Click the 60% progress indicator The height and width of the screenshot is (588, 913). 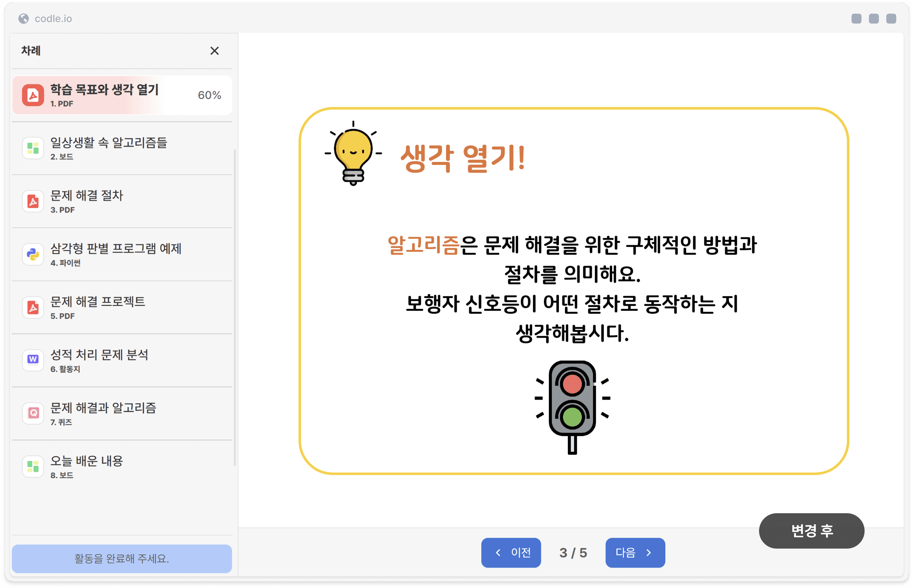[x=209, y=95]
